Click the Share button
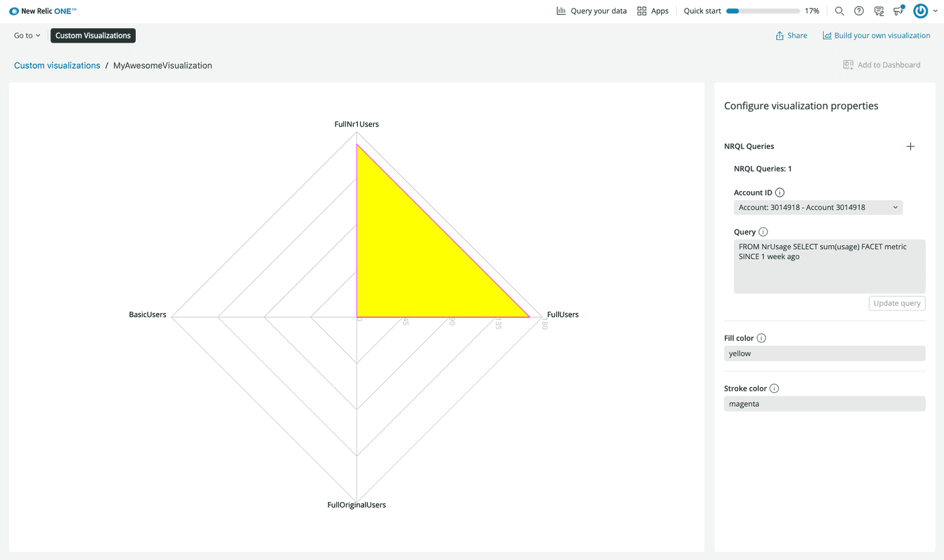The height and width of the screenshot is (560, 944). point(791,35)
